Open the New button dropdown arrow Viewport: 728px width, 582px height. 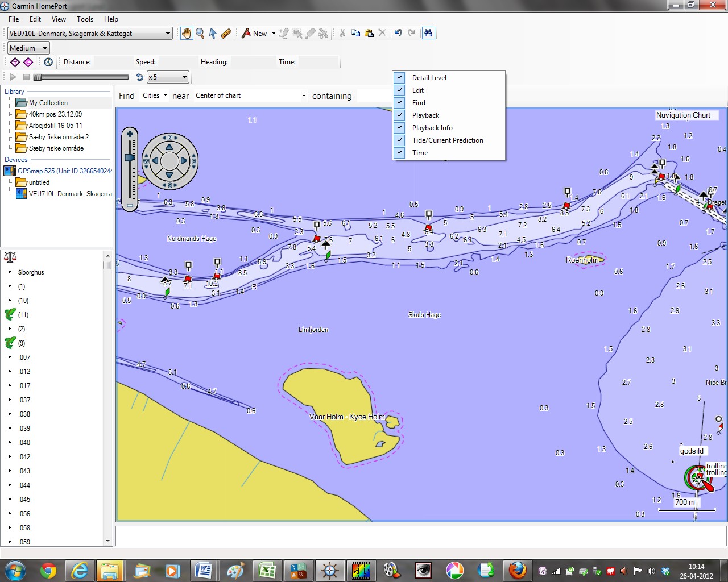point(274,33)
